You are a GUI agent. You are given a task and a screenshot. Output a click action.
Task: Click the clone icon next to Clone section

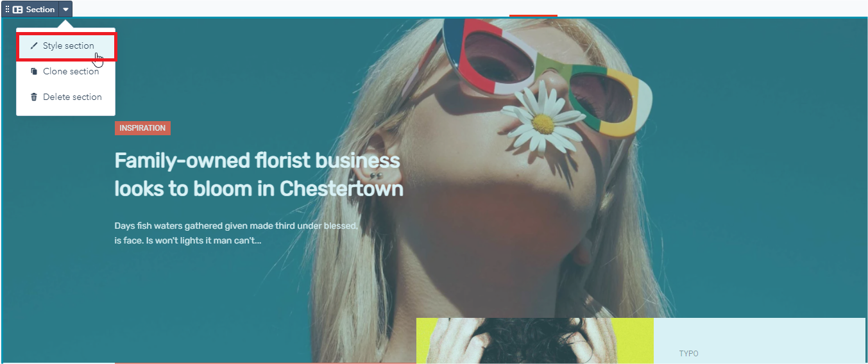pos(34,72)
